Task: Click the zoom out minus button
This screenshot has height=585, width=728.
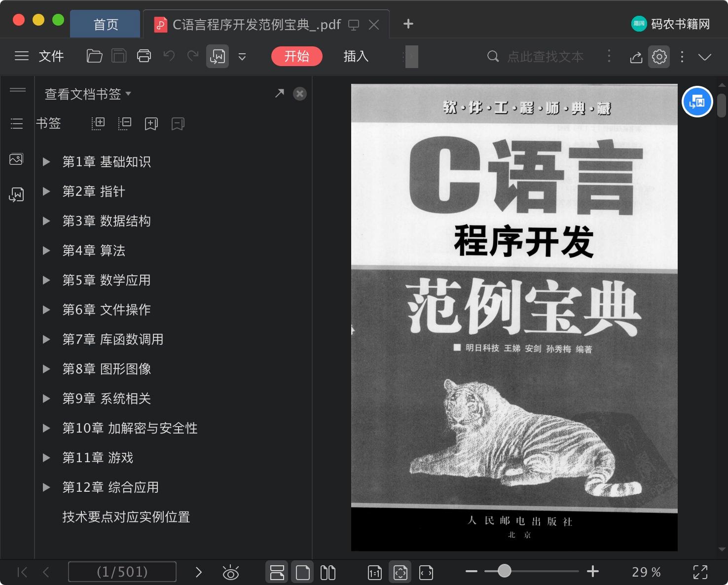Action: click(x=472, y=572)
